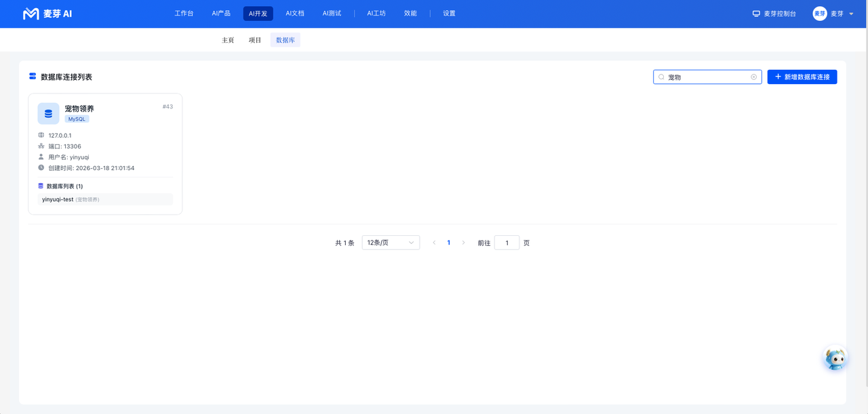Click the clock icon beside 创建时间
Image resolution: width=868 pixels, height=414 pixels.
coord(41,168)
